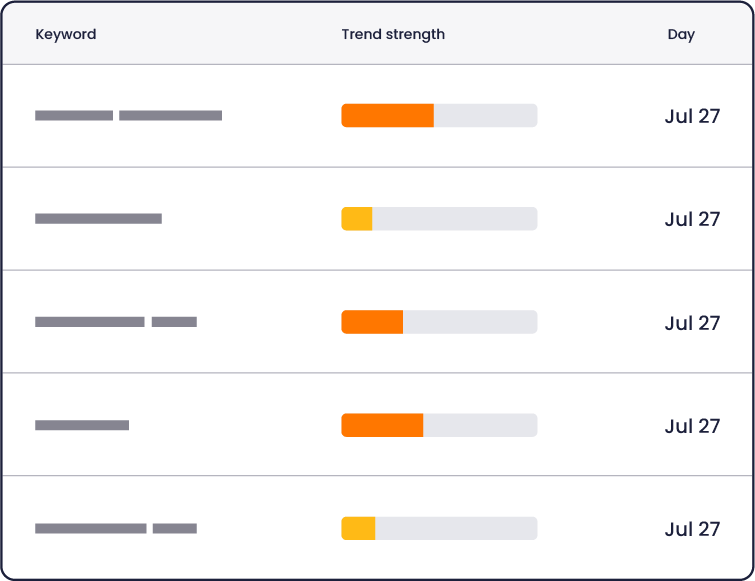This screenshot has height=581, width=755.
Task: Sort by the Trend strength column header
Action: [393, 34]
